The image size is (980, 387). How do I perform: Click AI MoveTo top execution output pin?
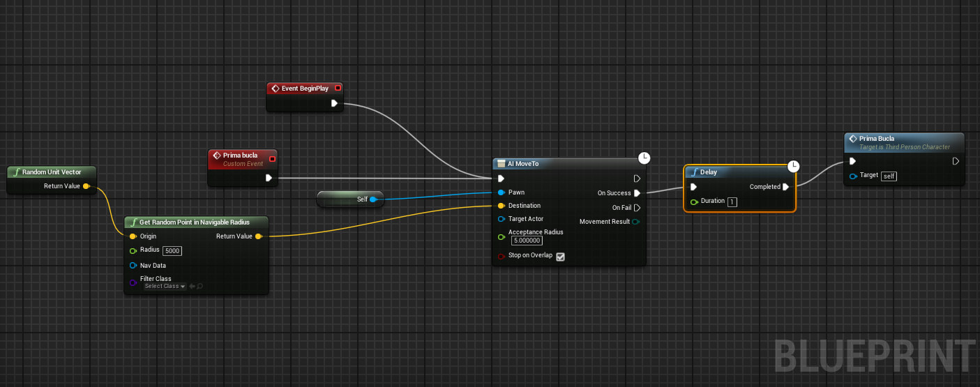637,179
